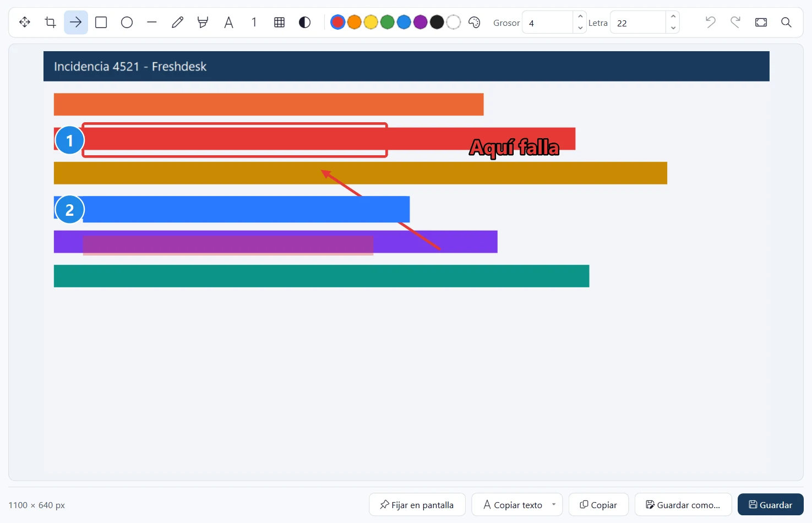This screenshot has height=523, width=812.
Task: Click the Letra font size field
Action: (x=638, y=23)
